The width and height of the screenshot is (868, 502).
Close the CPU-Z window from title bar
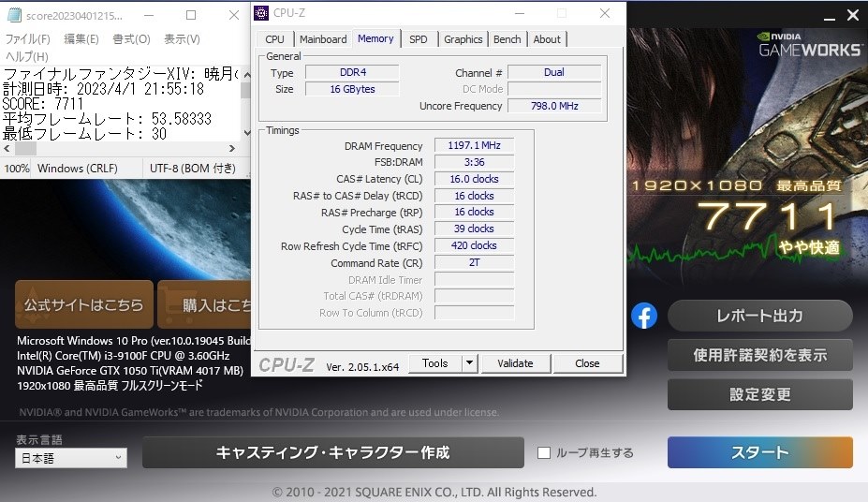605,13
